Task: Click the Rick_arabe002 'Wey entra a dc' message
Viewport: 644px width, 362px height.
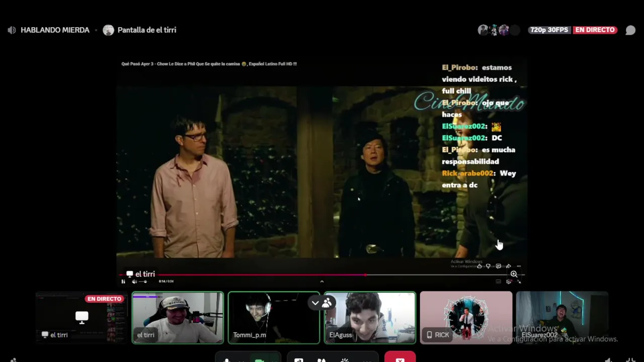Action: (x=479, y=179)
